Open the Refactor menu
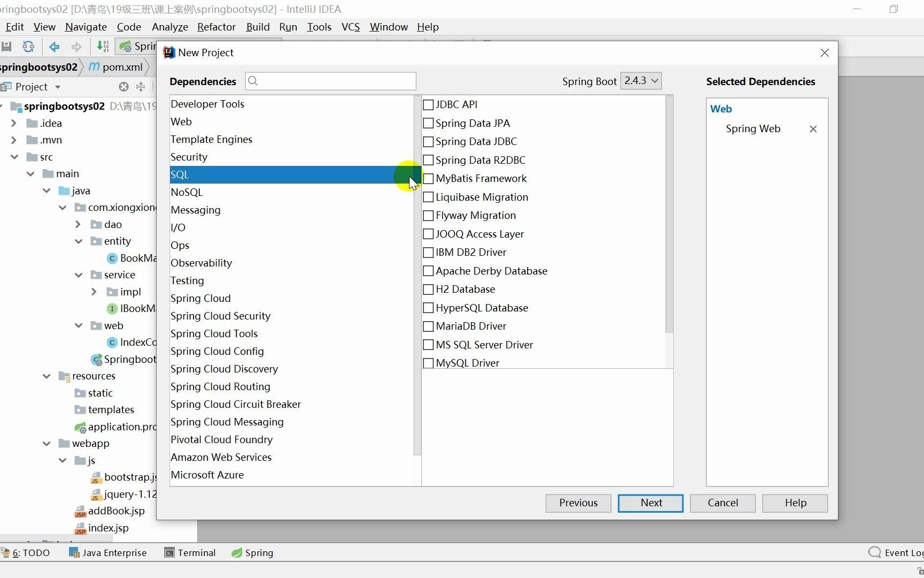Viewport: 924px width, 578px height. coord(216,27)
